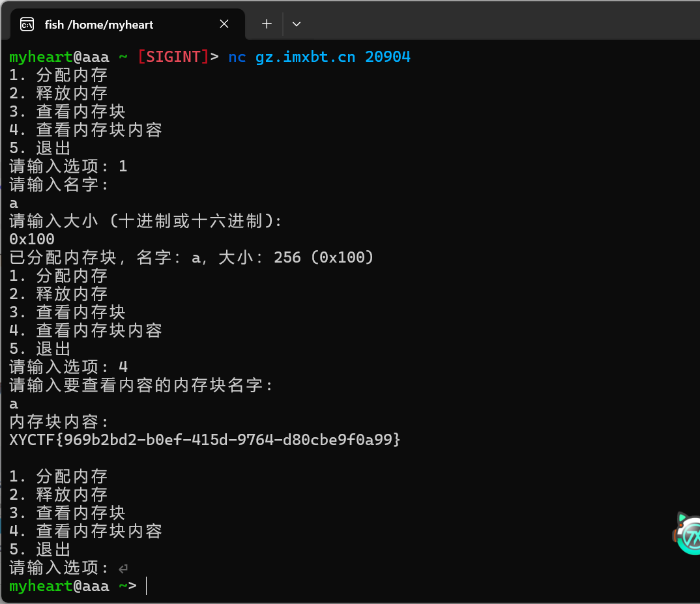Screen dimensions: 700x604
Task: Click the "已分配内存块" allocation message line
Action: (x=192, y=257)
